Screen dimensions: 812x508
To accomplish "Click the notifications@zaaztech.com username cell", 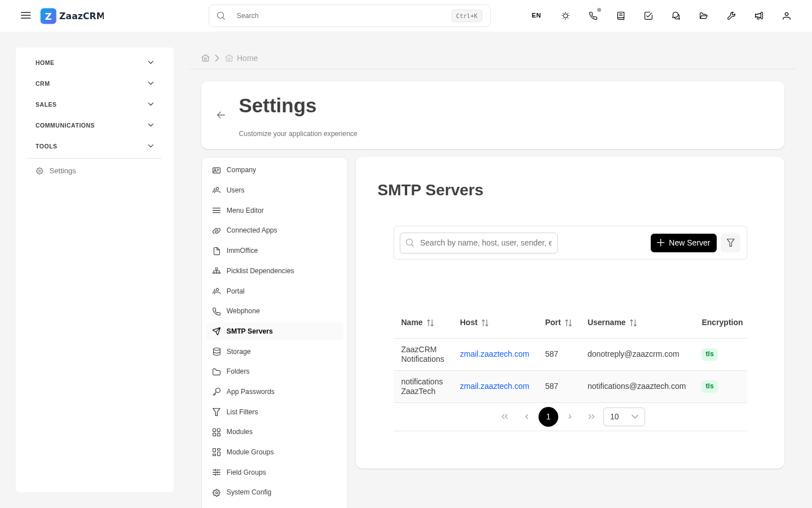I will coord(637,386).
